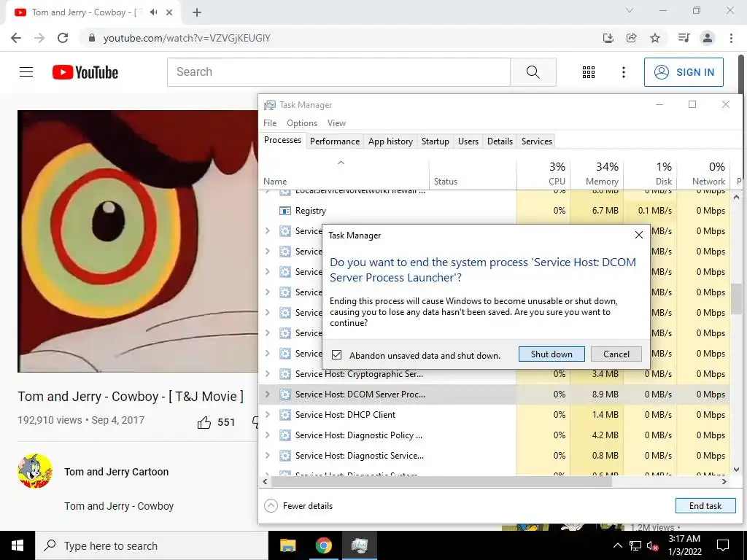Switch to the App history tab
This screenshot has width=747, height=560.
point(390,141)
